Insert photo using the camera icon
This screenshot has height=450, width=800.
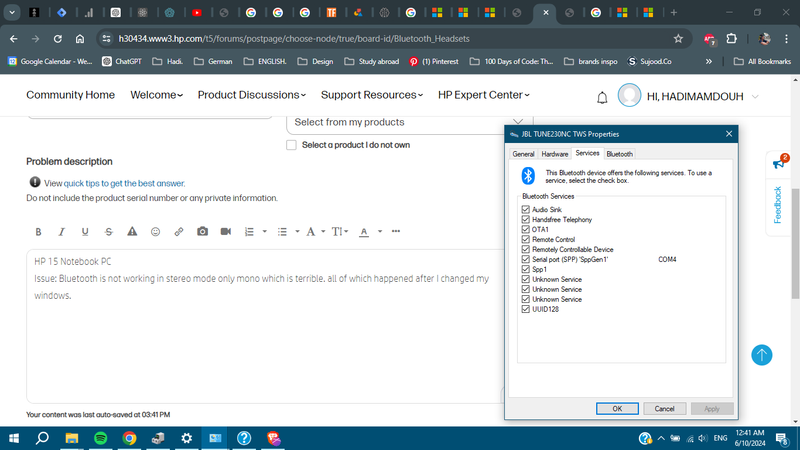click(x=202, y=231)
